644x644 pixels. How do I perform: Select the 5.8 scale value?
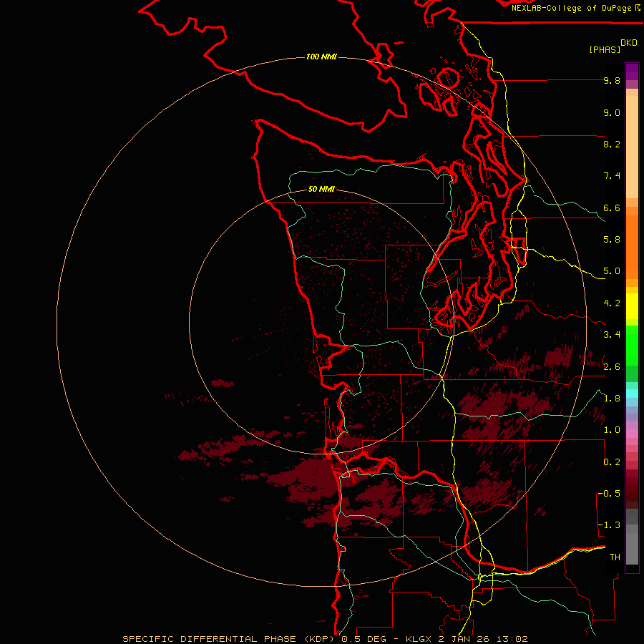pos(612,240)
